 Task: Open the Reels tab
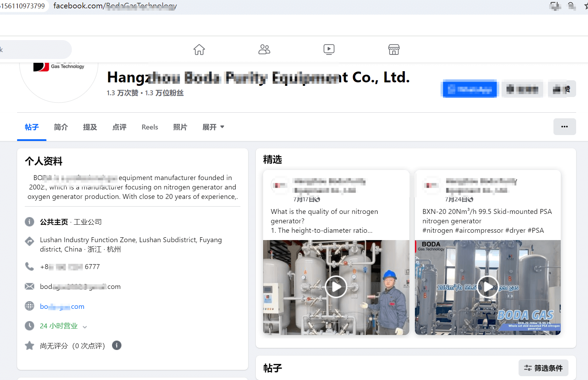point(150,127)
